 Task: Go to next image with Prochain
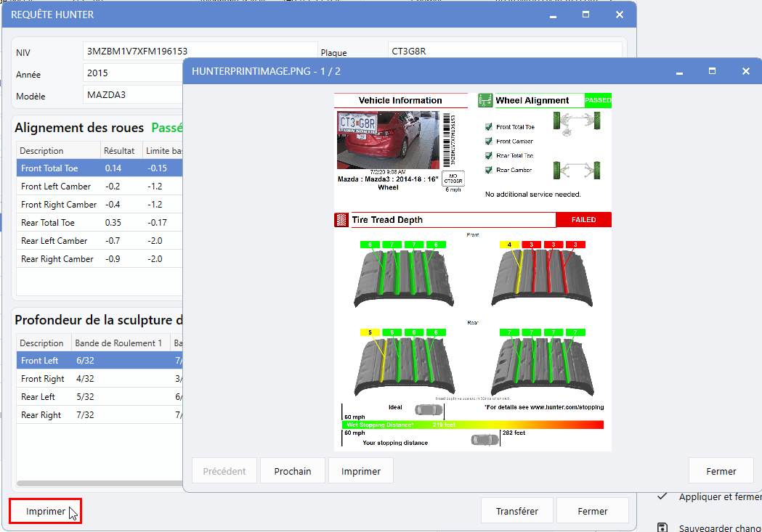pyautogui.click(x=293, y=471)
